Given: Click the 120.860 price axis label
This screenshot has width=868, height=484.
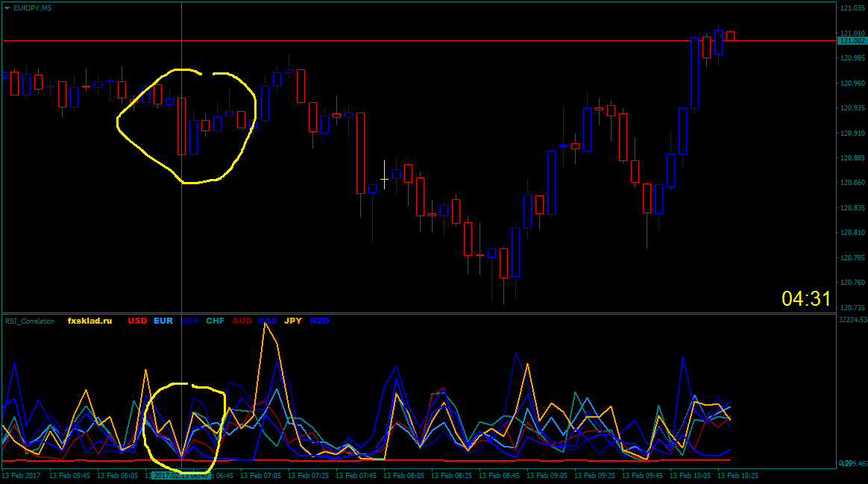Looking at the screenshot, I should point(852,183).
